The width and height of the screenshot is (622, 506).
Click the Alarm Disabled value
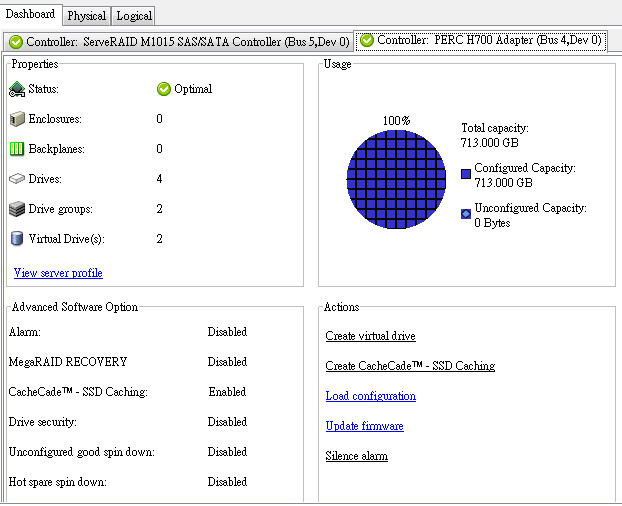point(227,332)
